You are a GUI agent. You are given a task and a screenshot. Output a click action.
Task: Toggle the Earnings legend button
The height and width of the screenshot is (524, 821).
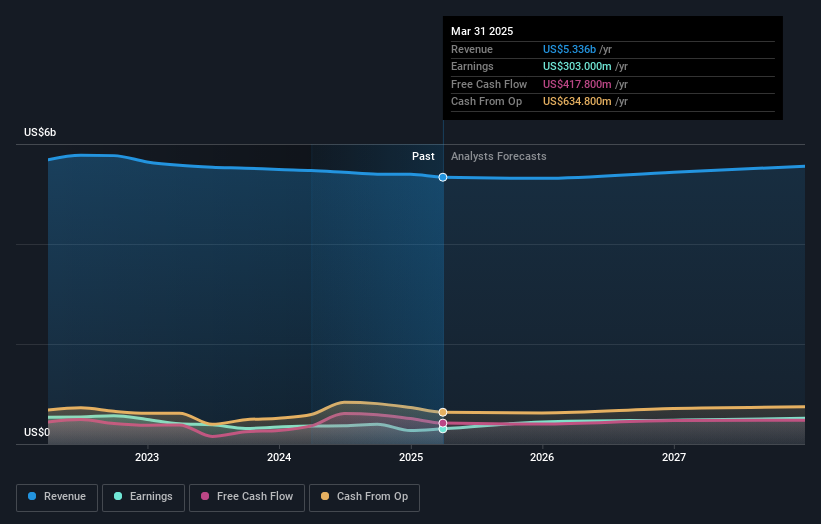click(x=143, y=497)
